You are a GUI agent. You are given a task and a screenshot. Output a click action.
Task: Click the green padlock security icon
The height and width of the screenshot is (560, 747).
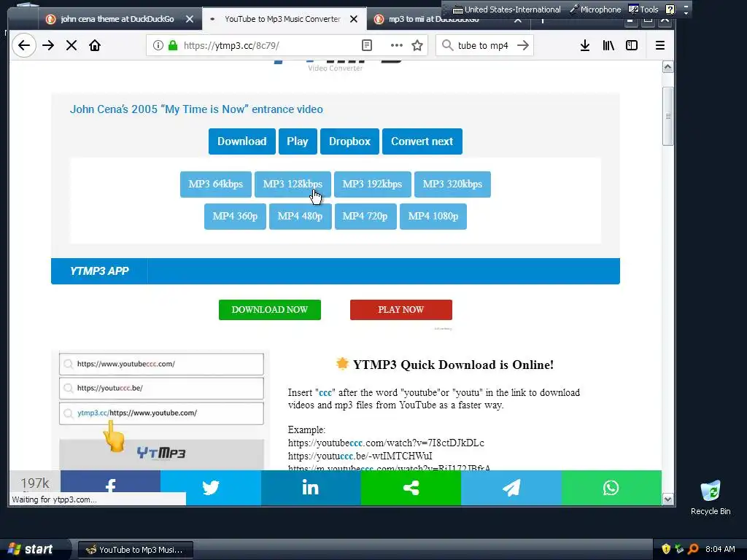click(173, 45)
